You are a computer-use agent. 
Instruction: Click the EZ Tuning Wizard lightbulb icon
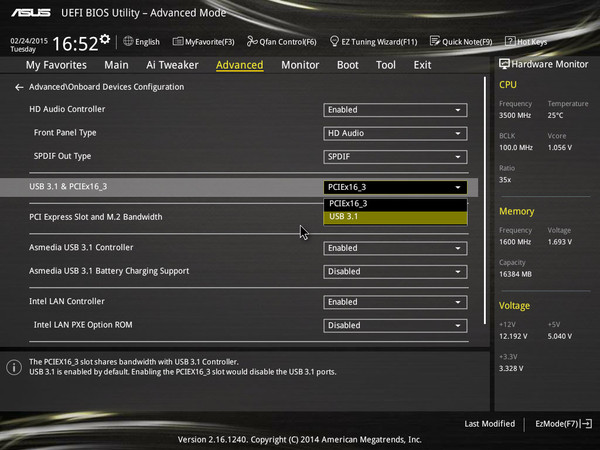pos(334,41)
